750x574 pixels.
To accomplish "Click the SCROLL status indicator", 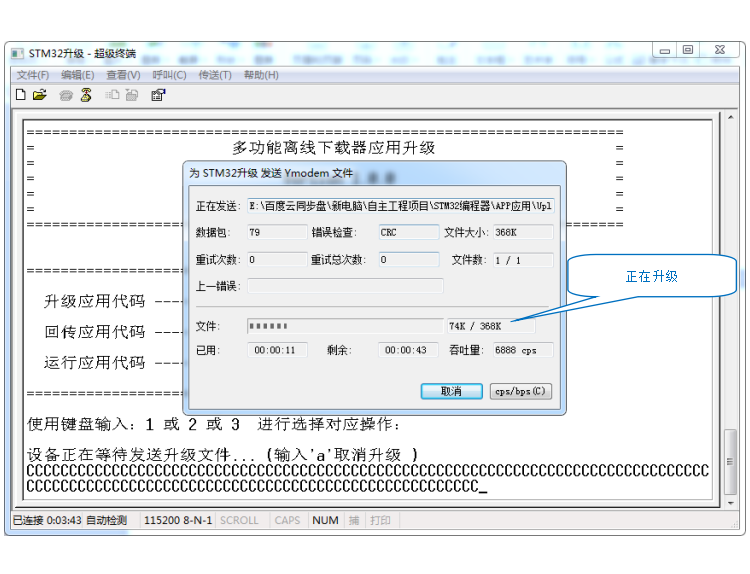I will (x=239, y=520).
